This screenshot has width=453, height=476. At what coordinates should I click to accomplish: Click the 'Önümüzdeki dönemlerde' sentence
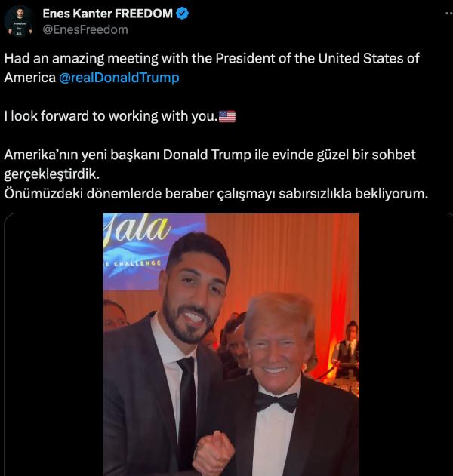click(x=216, y=194)
